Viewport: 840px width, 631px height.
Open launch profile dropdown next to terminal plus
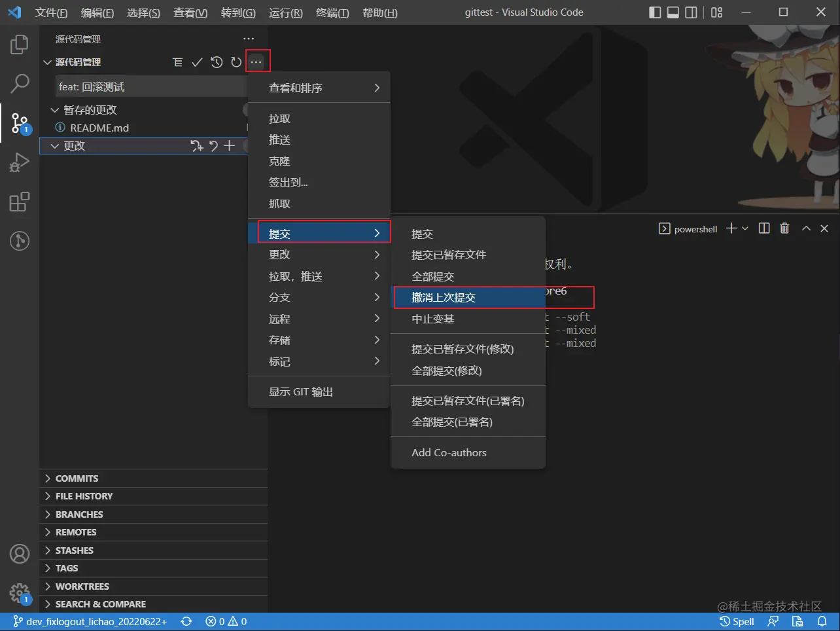click(x=745, y=228)
